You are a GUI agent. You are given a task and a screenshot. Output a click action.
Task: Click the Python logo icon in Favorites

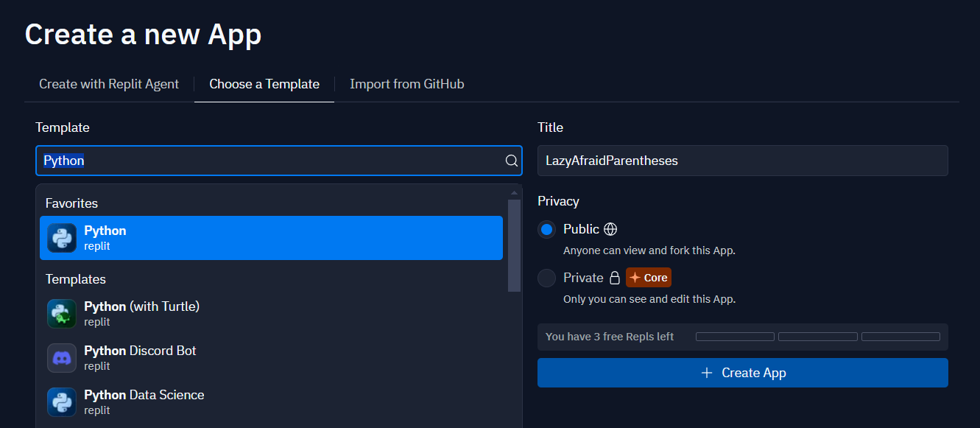point(62,238)
